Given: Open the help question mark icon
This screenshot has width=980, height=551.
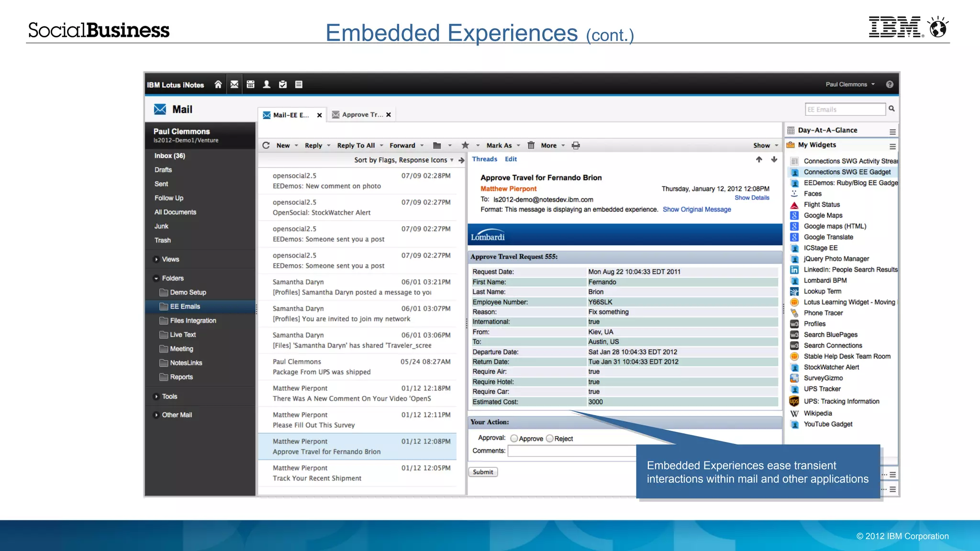Looking at the screenshot, I should [890, 85].
